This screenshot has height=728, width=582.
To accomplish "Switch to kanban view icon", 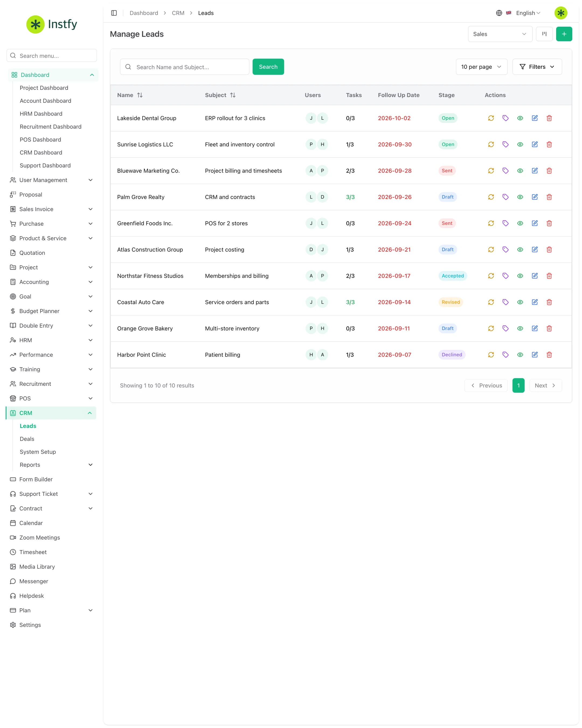I will point(544,34).
